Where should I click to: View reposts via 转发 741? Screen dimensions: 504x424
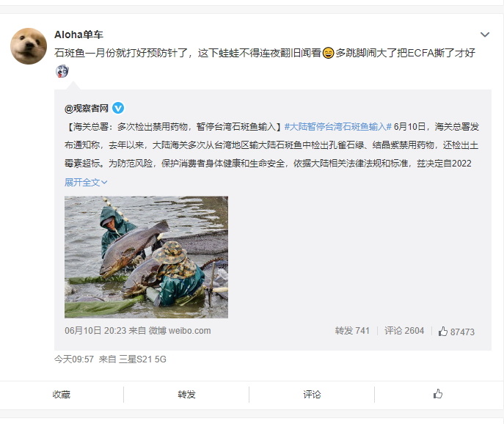pos(352,331)
